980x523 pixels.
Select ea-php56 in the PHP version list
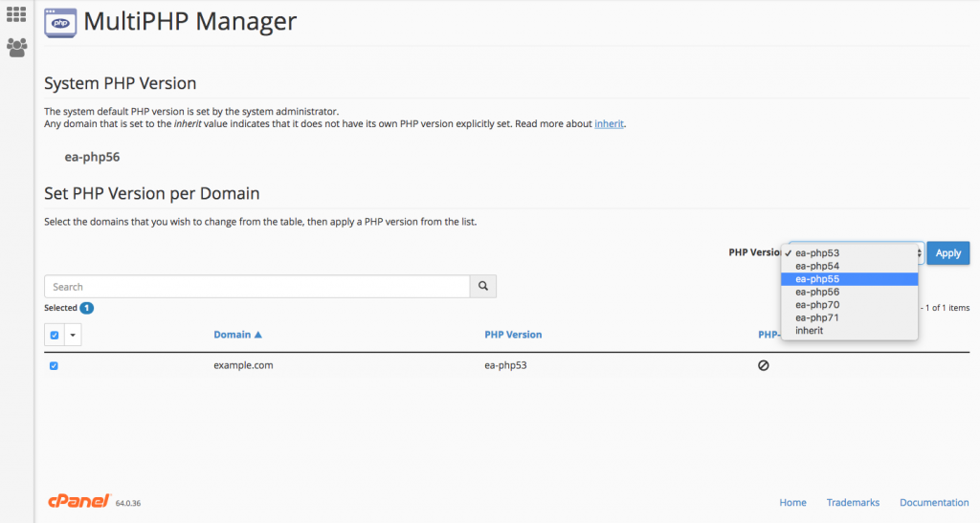(850, 292)
